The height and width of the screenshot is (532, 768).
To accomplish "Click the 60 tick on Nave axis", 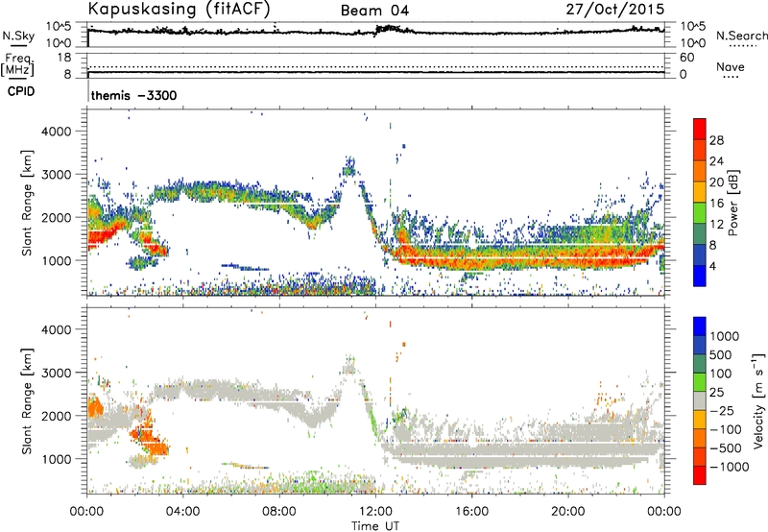I will coord(686,58).
